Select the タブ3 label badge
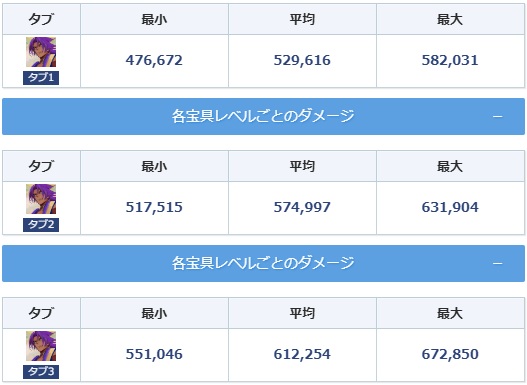This screenshot has height=385, width=527. pyautogui.click(x=41, y=372)
